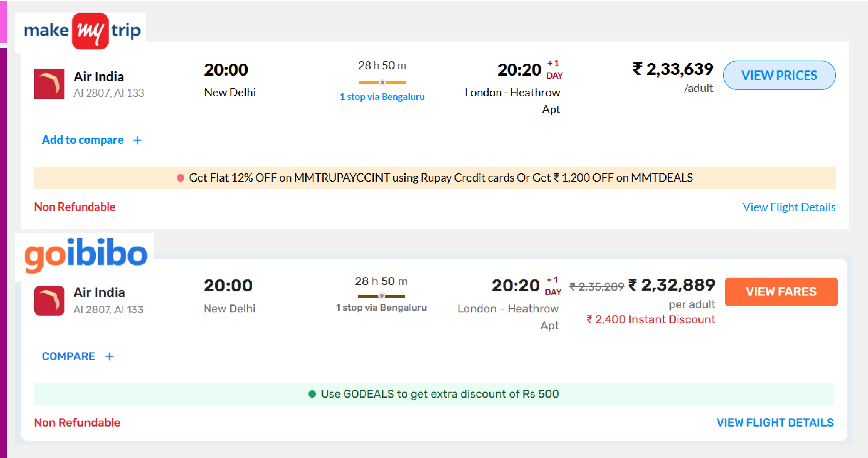Click plus icon beside COMPARE

(109, 357)
